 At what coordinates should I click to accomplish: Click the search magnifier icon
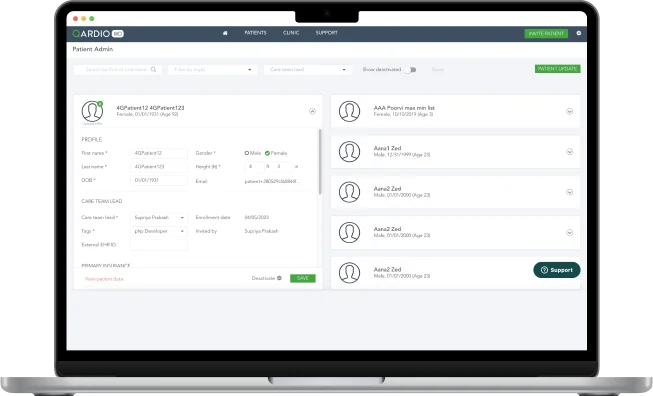coord(153,70)
